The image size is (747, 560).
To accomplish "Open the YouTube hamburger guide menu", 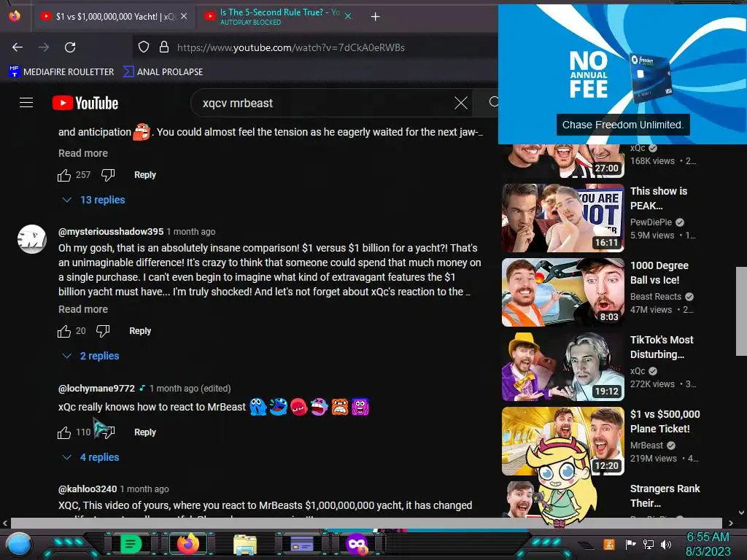I will [x=26, y=102].
